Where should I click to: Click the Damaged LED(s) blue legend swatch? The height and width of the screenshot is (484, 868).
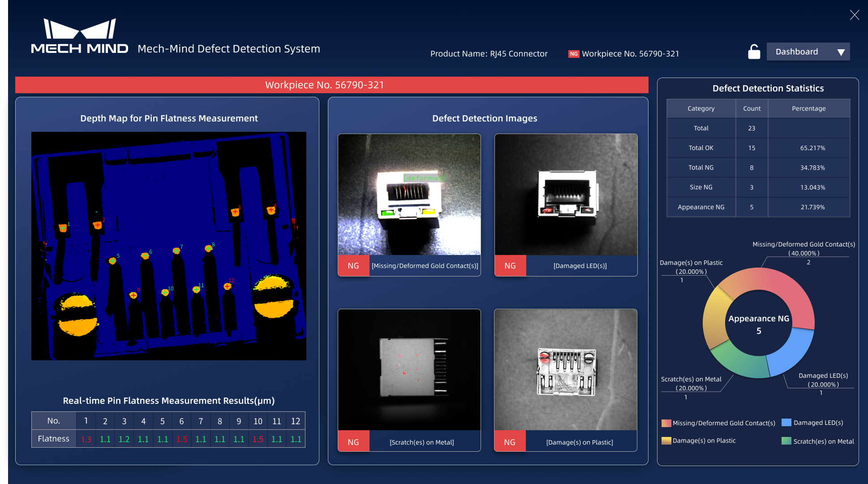pos(786,423)
